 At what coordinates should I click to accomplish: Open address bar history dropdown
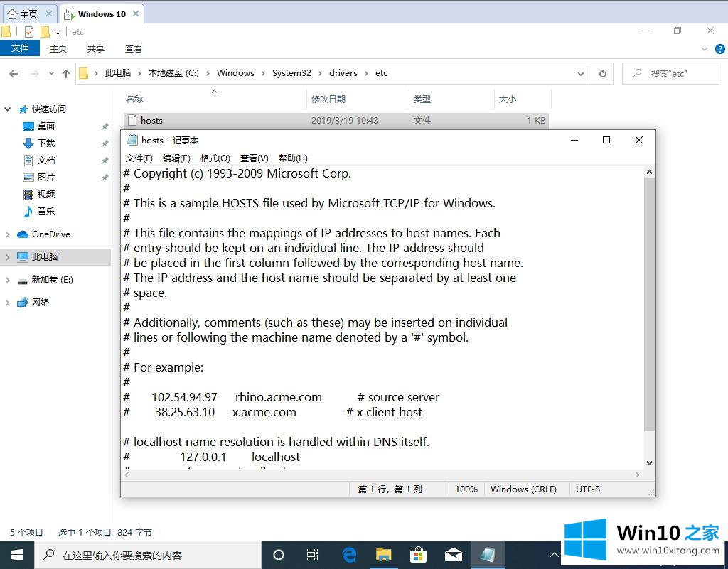coord(581,73)
